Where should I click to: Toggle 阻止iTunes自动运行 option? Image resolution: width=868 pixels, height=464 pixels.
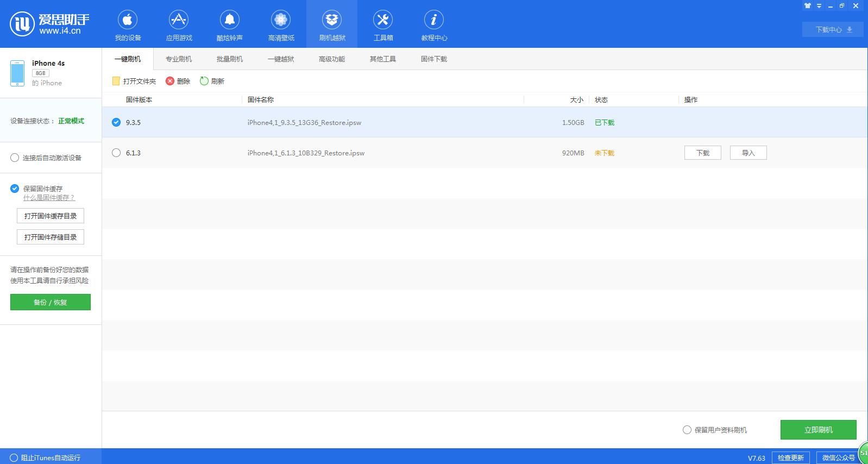(14, 457)
